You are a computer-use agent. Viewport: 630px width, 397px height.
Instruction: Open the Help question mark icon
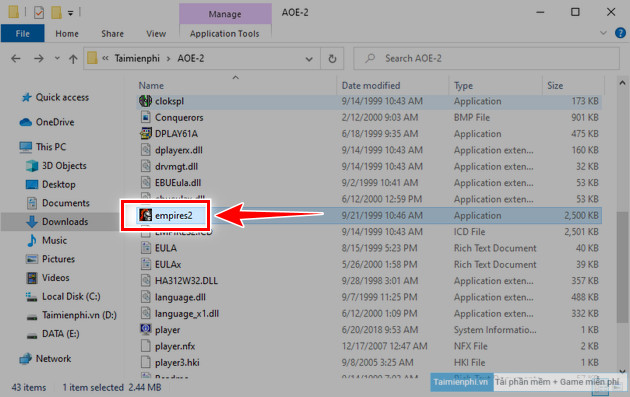(x=620, y=33)
